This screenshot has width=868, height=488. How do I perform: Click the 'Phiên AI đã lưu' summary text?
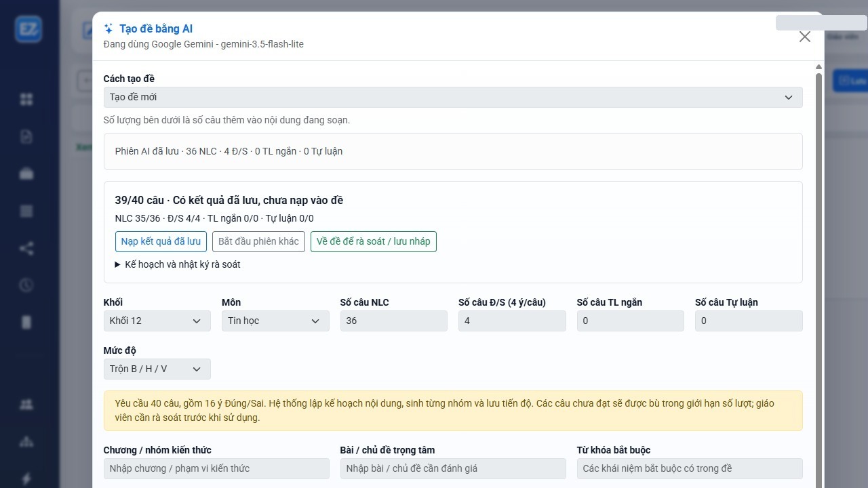[x=229, y=151]
